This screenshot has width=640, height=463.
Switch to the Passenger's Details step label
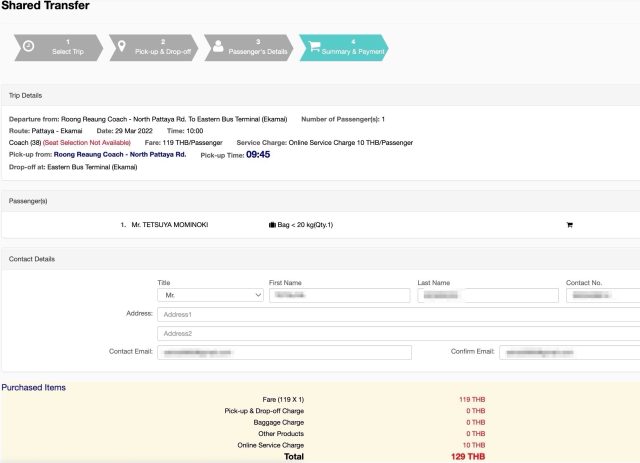pyautogui.click(x=258, y=51)
